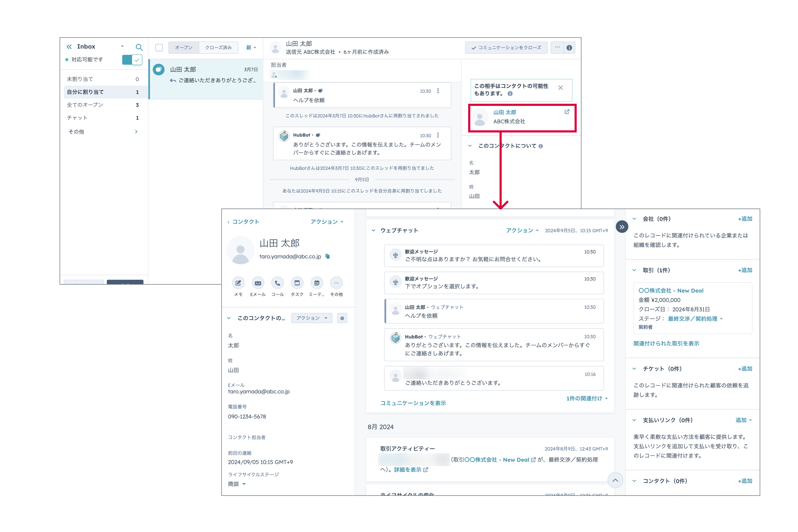798x532 pixels.
Task: Click the コール phone icon
Action: coord(277,283)
